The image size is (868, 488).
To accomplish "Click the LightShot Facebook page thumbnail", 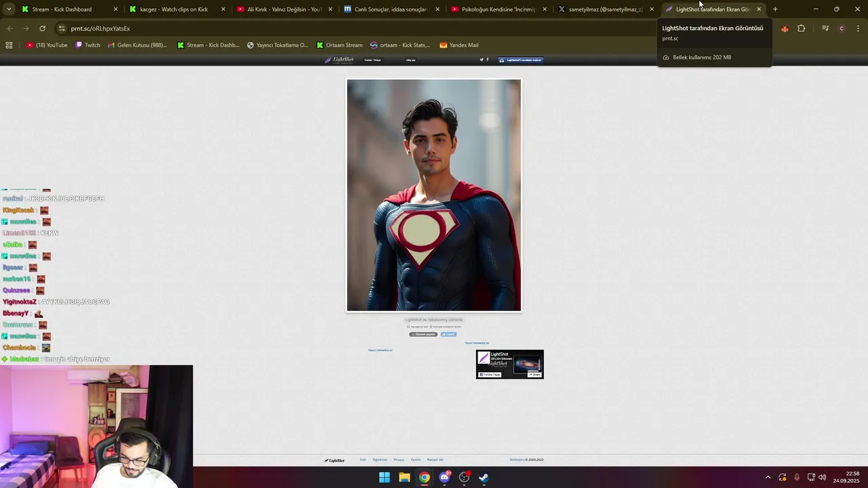I will (x=484, y=357).
